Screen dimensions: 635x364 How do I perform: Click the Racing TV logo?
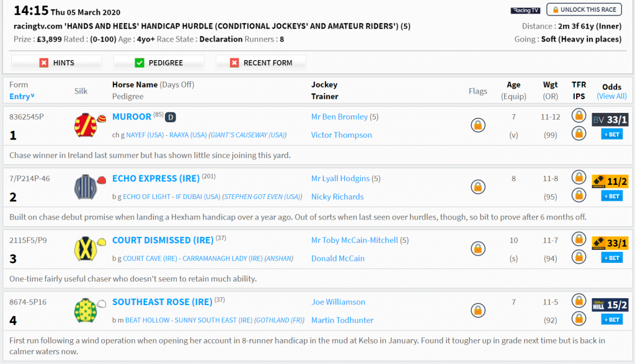(x=525, y=11)
